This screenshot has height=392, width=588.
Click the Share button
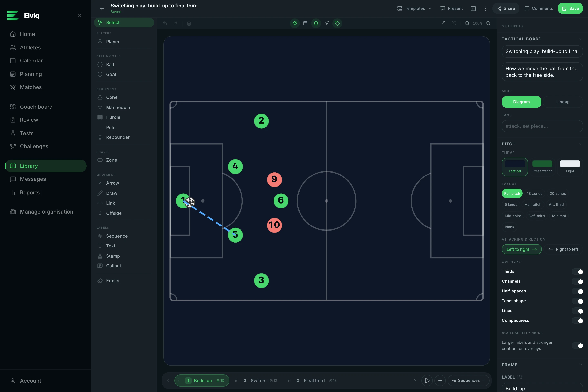(506, 9)
